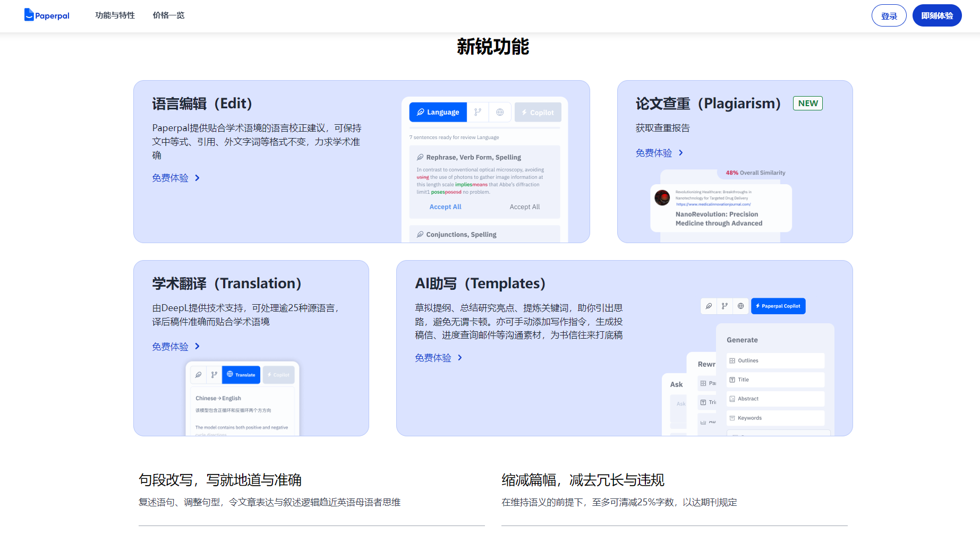The width and height of the screenshot is (980, 534).
Task: Click the AI助写 (Templates) card title
Action: click(480, 283)
